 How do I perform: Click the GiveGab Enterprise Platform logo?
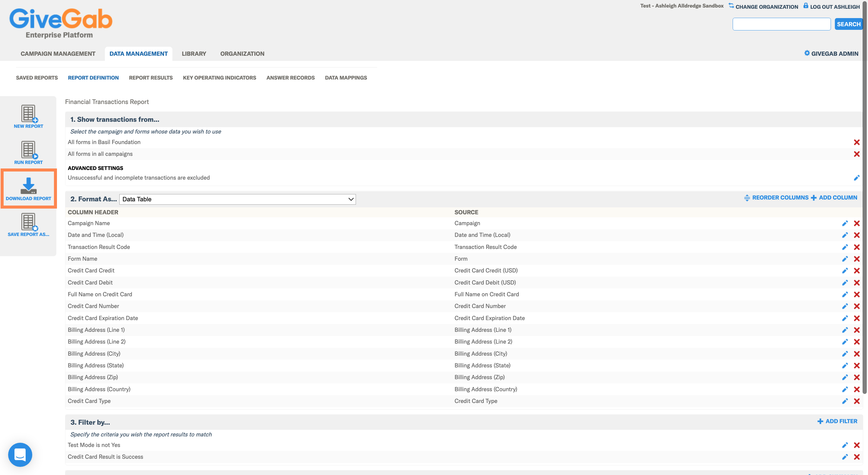pos(61,23)
